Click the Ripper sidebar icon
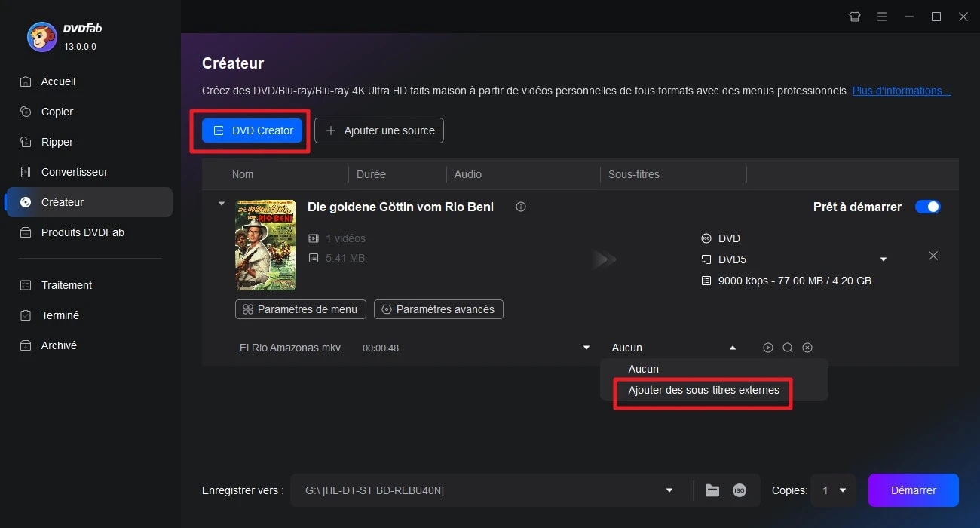 (x=26, y=142)
